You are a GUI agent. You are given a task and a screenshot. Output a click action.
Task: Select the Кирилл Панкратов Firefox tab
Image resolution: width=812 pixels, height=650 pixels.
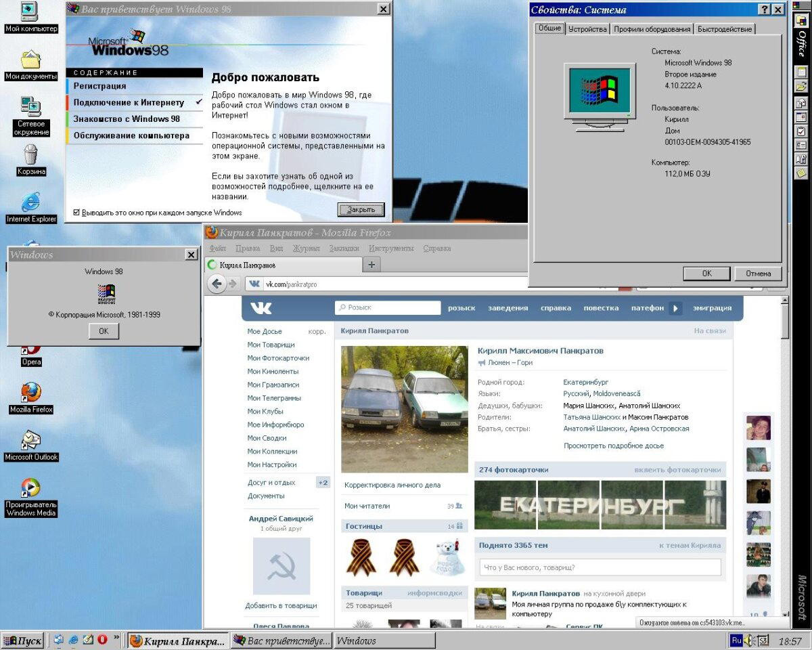(284, 265)
